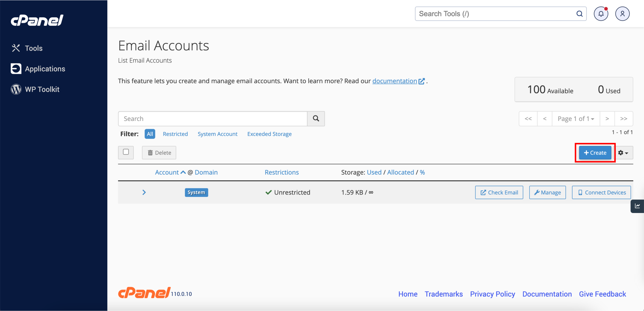Screen dimensions: 644x311
Task: Sort by storage percent (%)
Action: (x=422, y=172)
